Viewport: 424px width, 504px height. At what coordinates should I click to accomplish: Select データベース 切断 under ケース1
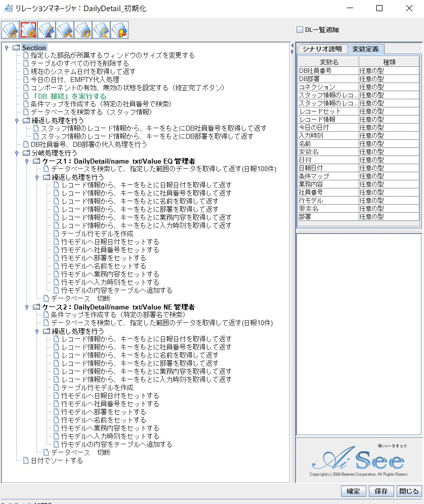tap(80, 299)
